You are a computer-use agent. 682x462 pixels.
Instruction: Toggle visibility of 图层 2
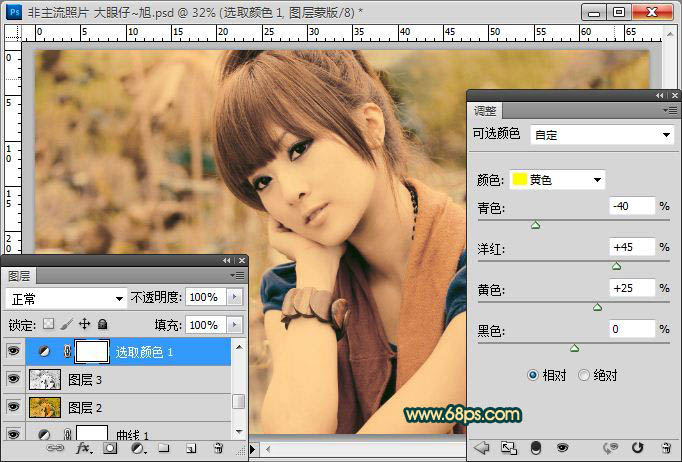tap(13, 407)
